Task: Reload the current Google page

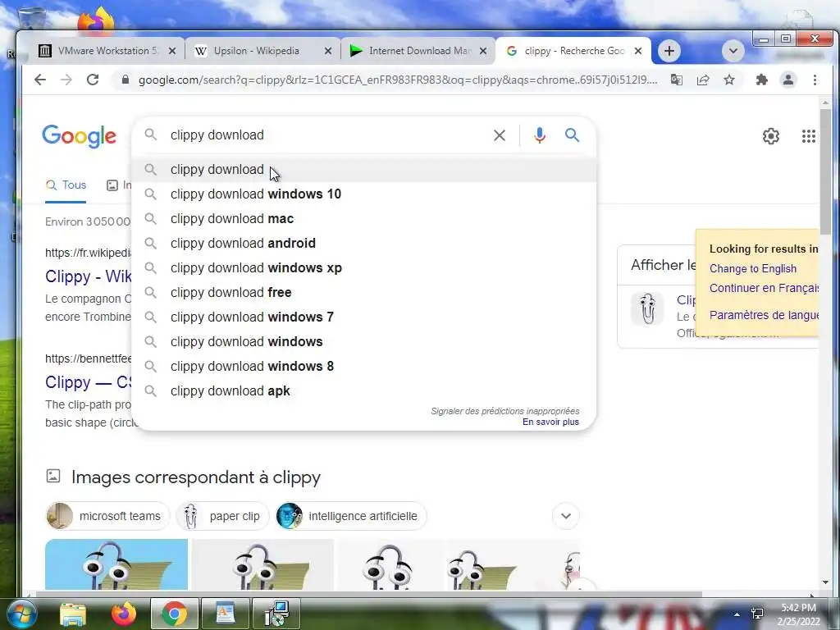Action: pos(93,80)
